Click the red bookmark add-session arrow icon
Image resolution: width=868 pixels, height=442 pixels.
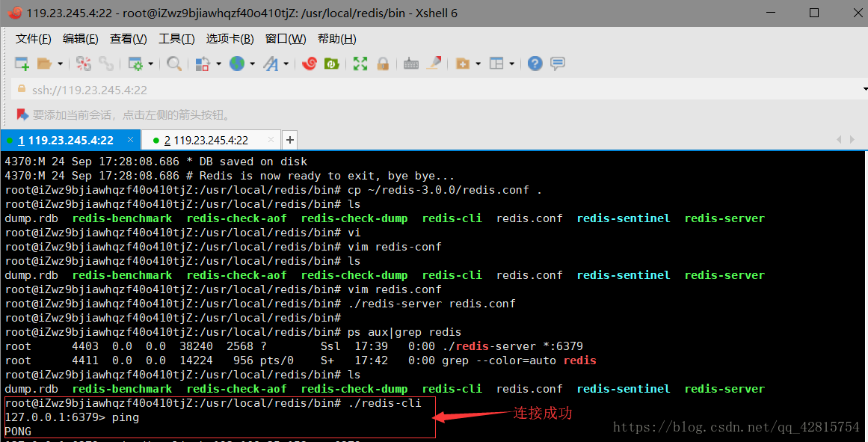click(22, 114)
